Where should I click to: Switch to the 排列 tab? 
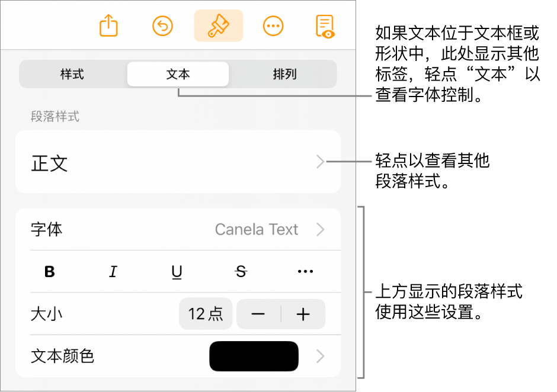coord(284,74)
